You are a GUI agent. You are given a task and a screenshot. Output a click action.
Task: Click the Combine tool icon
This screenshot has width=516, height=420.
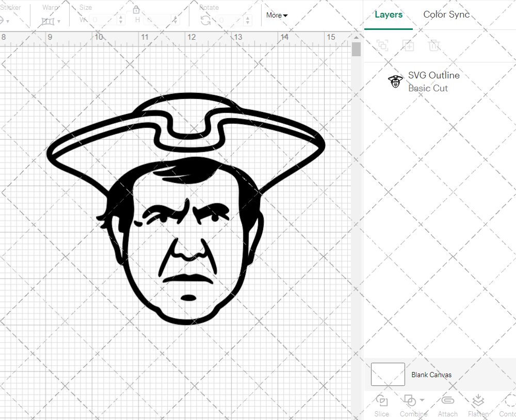click(410, 400)
